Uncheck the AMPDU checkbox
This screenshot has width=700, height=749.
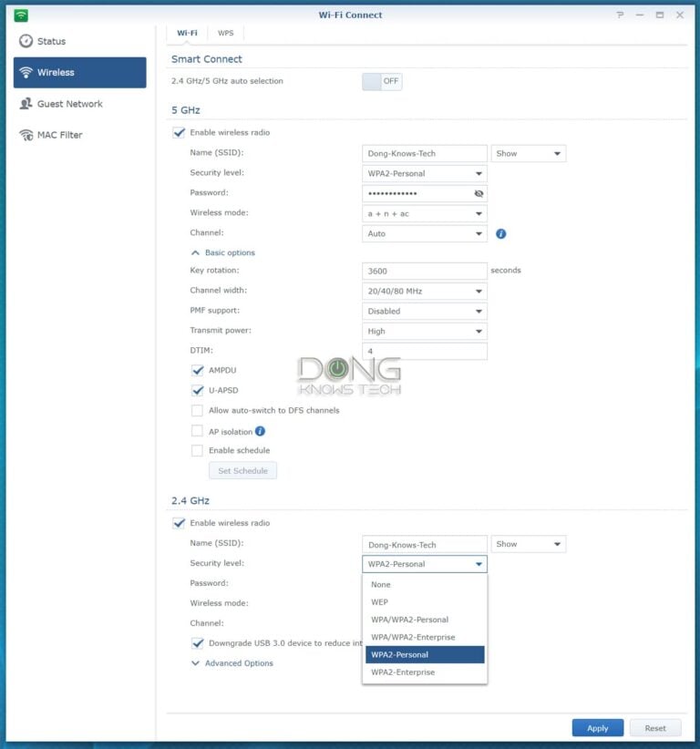(197, 371)
